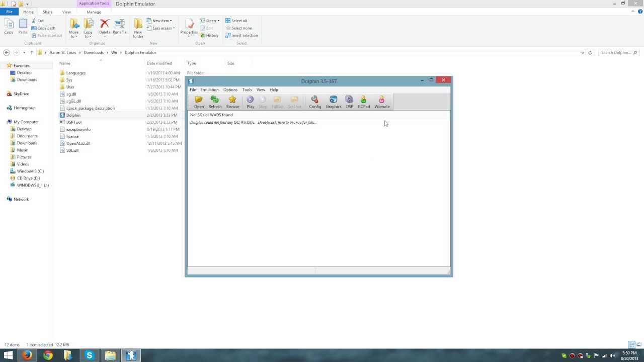The height and width of the screenshot is (362, 644).
Task: Open Dolphin Options menu
Action: [x=230, y=89]
